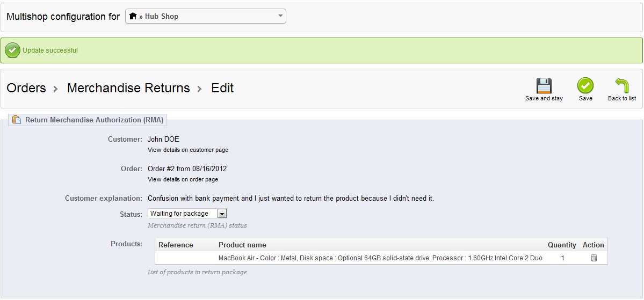Open View details on order page link
This screenshot has height=300, width=644.
click(x=183, y=179)
